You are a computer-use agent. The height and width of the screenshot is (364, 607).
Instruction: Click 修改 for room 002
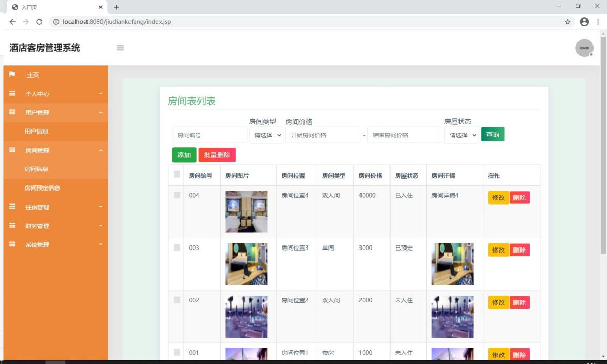click(x=499, y=302)
